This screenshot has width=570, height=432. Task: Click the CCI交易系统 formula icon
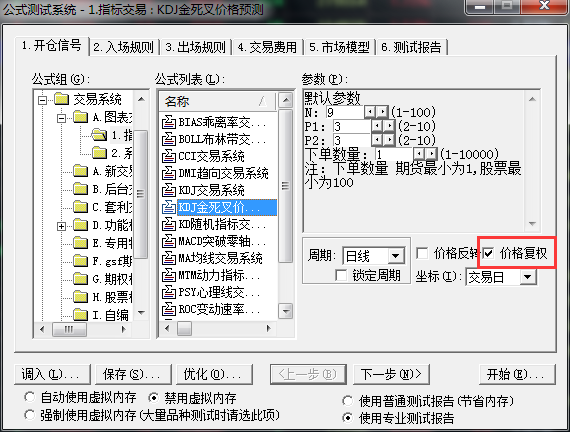[169, 156]
